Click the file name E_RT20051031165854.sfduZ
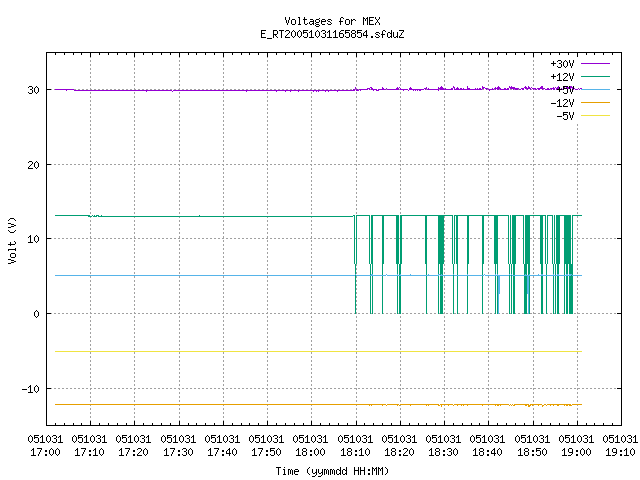Screen dimensions: 640x480 point(332,34)
